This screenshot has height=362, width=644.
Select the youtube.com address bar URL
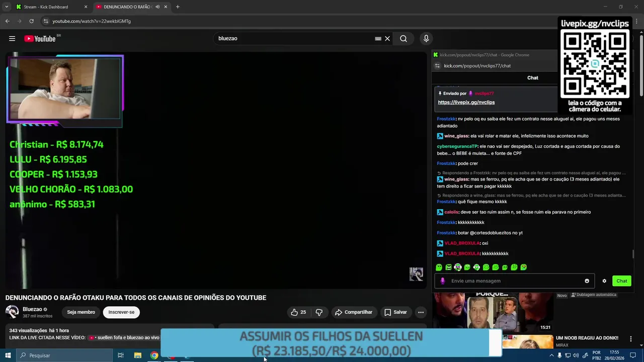(x=92, y=21)
